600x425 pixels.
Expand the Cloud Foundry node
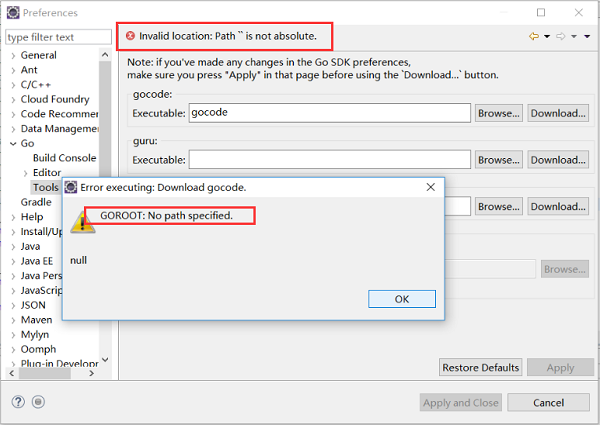tap(13, 100)
